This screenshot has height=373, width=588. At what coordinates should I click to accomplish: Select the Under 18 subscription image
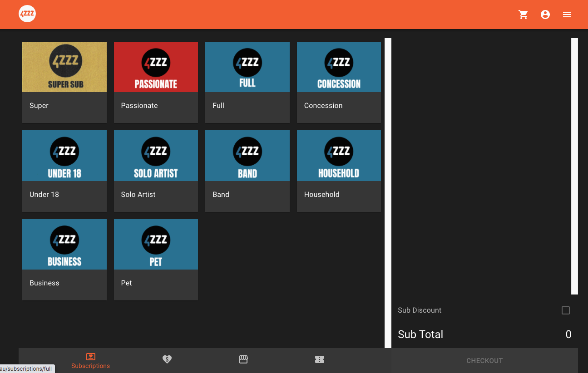(x=64, y=156)
